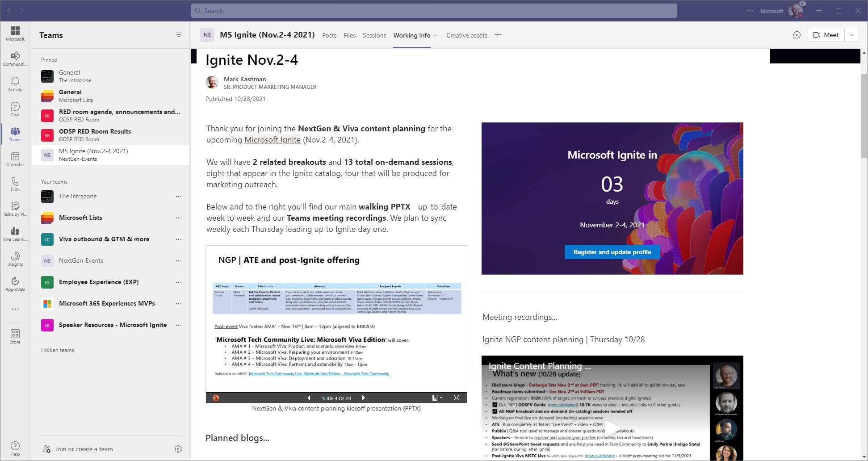
Task: Open more options for Microsoft 365 Experiences MVPs
Action: pyautogui.click(x=179, y=304)
